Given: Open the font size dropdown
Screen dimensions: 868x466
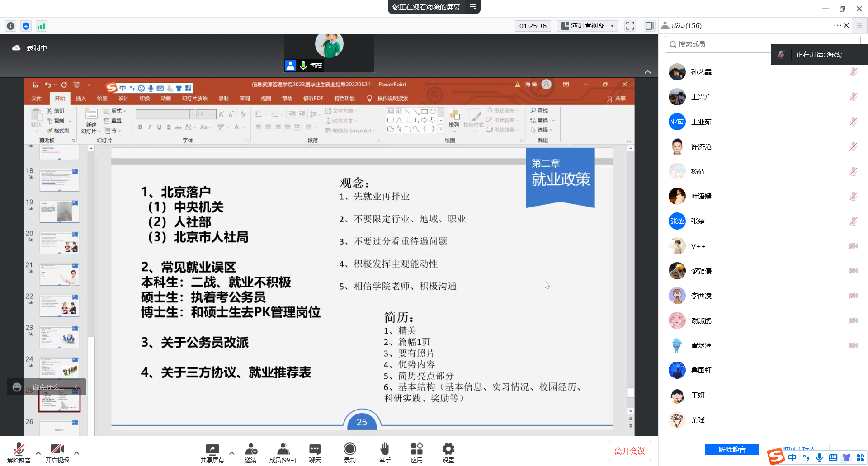Looking at the screenshot, I should (x=214, y=114).
